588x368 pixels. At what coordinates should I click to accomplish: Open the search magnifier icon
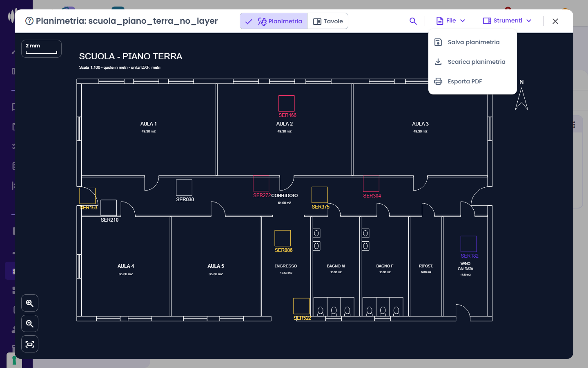(413, 21)
